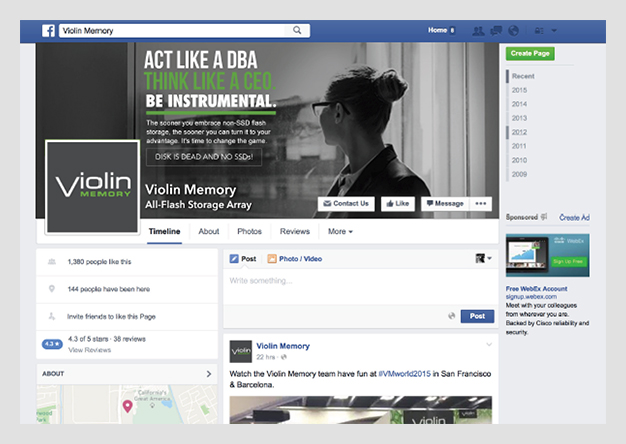Click the #VMworld2015 hashtag link
626x444 pixels.
pyautogui.click(x=404, y=374)
